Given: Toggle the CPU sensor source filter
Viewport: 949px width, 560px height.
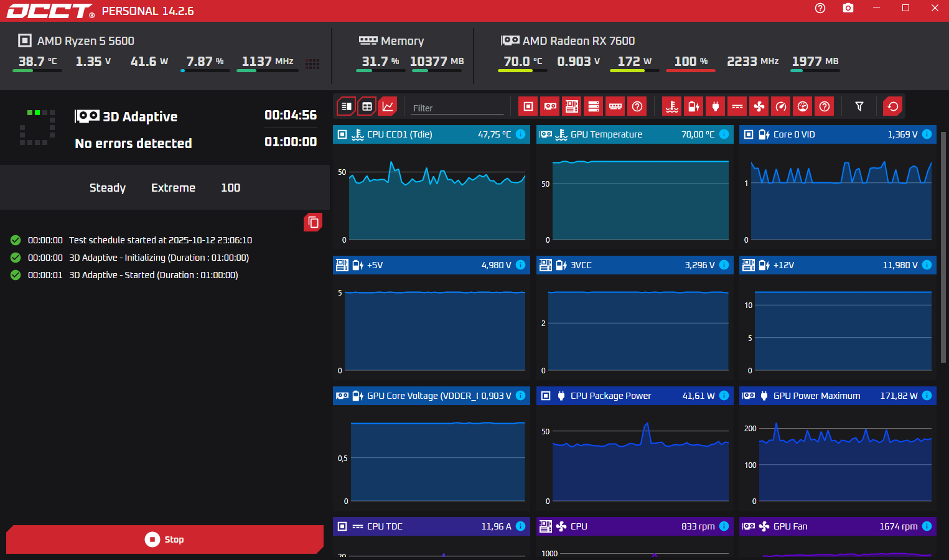Looking at the screenshot, I should pos(528,106).
